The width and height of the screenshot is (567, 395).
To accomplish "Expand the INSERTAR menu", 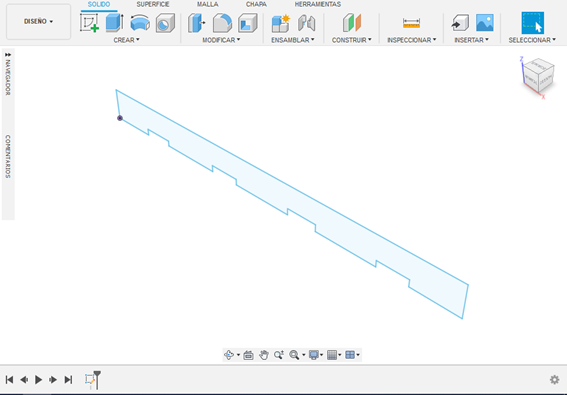I will pos(472,40).
